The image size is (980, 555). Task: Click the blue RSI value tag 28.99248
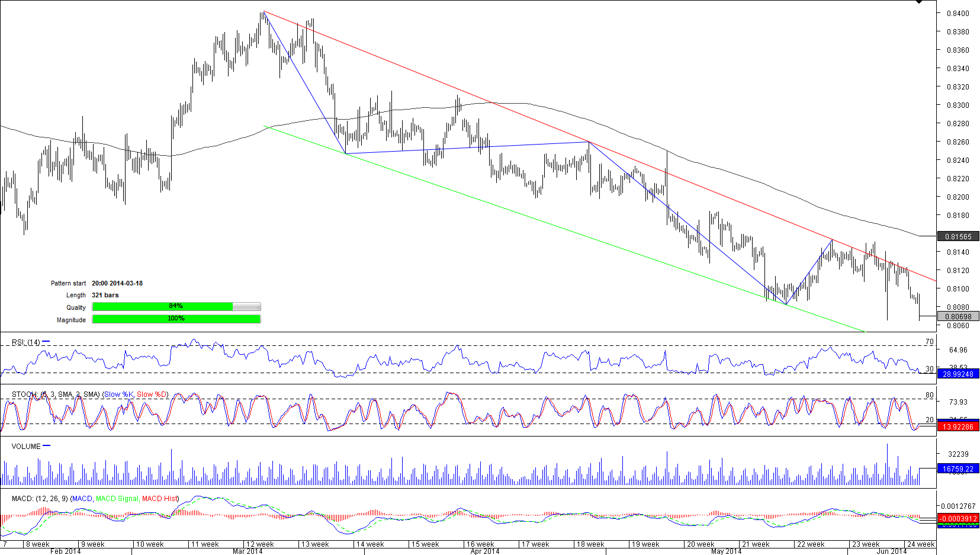957,374
